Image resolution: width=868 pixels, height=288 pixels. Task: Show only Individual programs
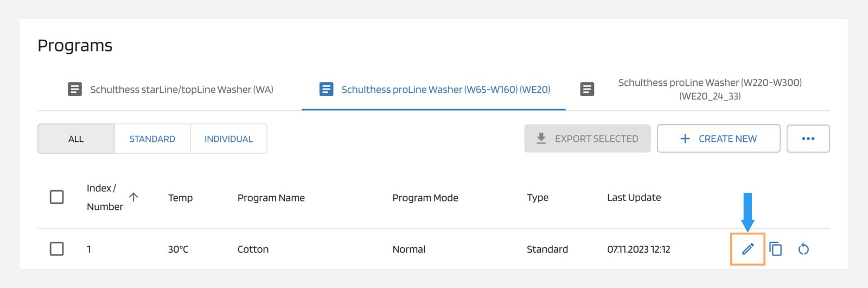[x=228, y=139]
